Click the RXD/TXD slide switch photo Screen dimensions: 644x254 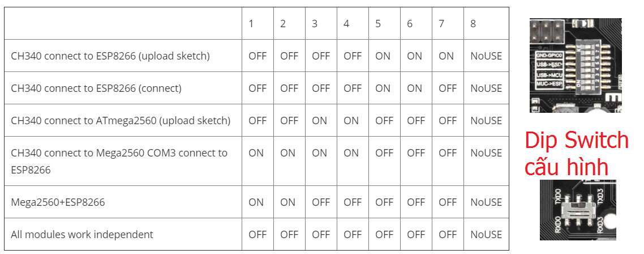(x=577, y=209)
